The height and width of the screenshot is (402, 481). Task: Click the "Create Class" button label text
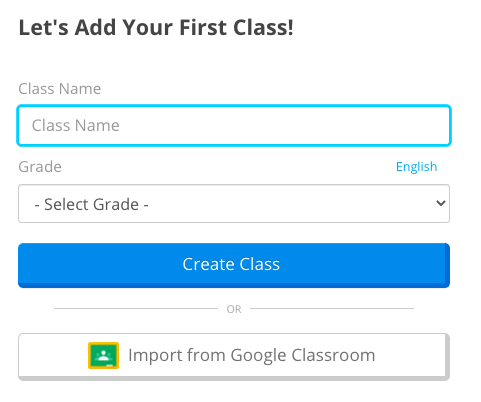[x=231, y=264]
